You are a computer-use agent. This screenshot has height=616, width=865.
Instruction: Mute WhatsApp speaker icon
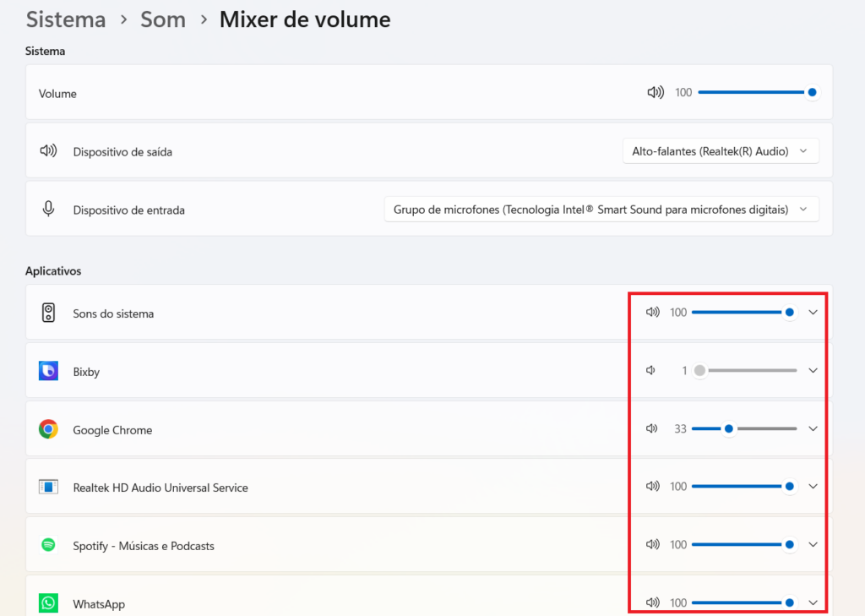653,602
